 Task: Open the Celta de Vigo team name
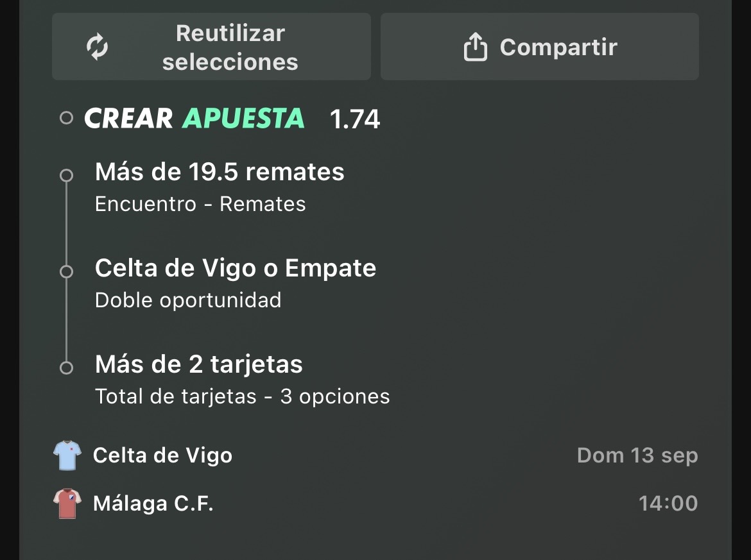[x=163, y=455]
